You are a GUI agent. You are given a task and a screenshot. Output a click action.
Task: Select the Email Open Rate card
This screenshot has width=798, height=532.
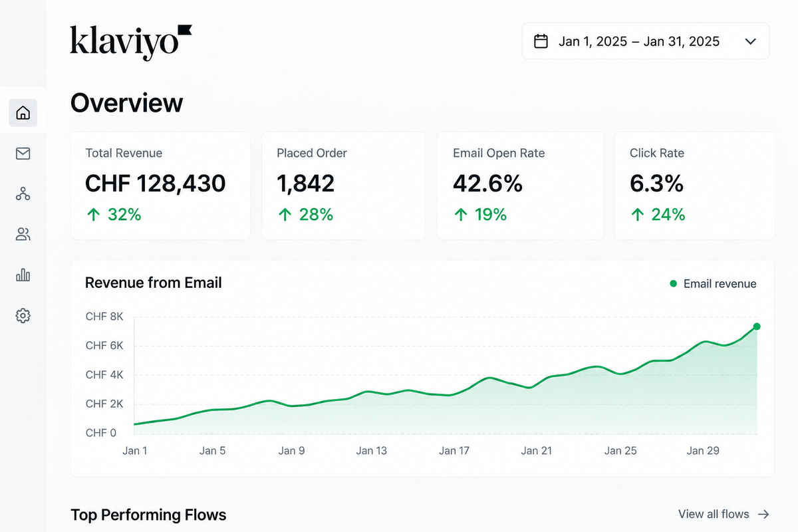pos(520,186)
